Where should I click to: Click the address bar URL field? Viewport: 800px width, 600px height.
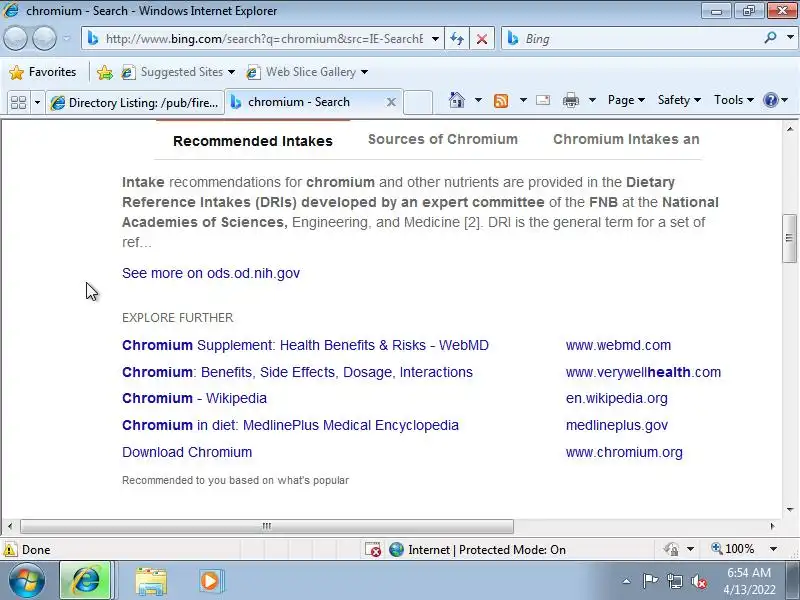click(x=263, y=39)
